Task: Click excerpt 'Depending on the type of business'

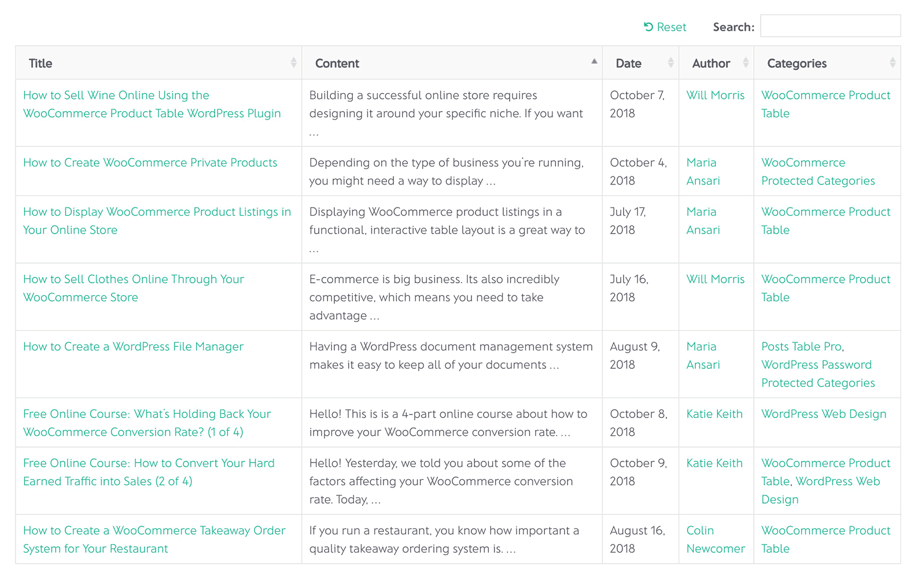Action: coord(446,172)
